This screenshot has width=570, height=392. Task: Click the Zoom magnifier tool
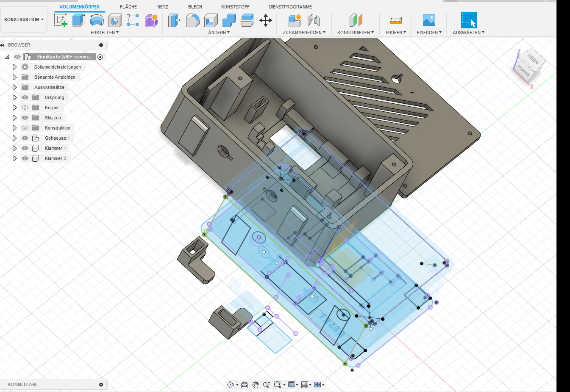[266, 384]
